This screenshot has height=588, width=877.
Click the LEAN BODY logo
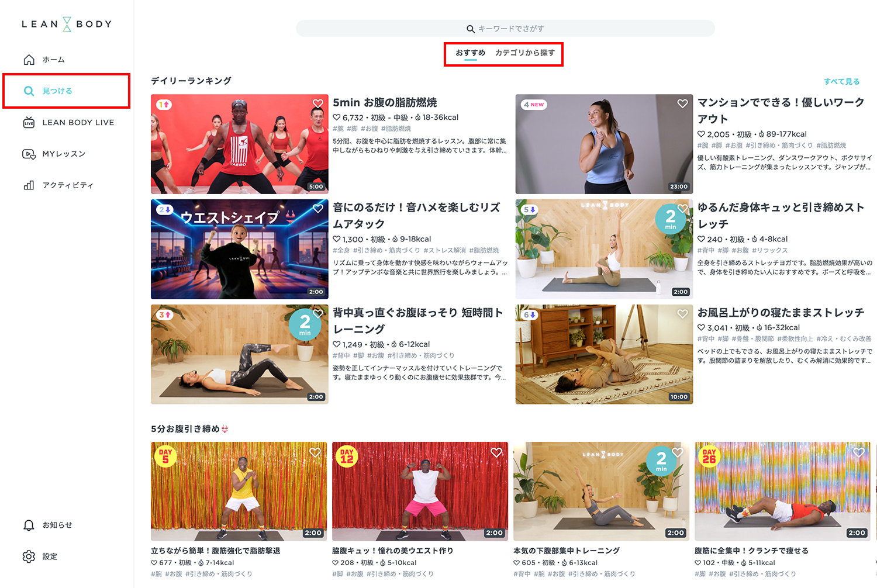67,24
